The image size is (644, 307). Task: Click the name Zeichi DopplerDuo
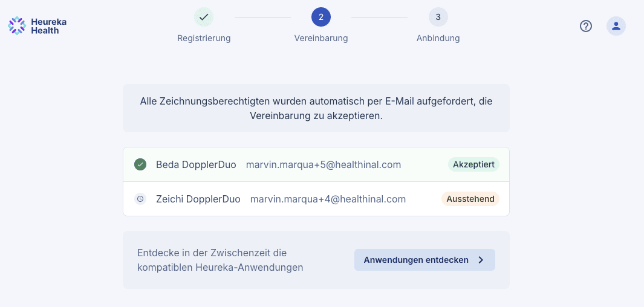click(x=198, y=199)
